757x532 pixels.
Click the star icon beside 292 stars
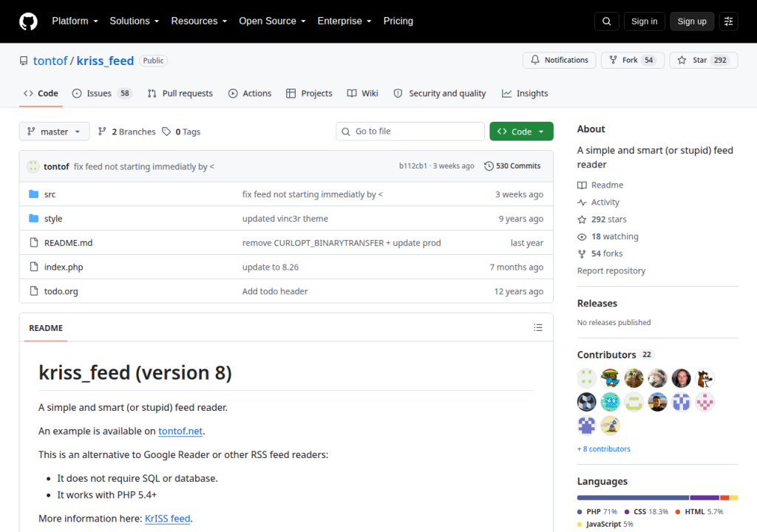pos(583,219)
